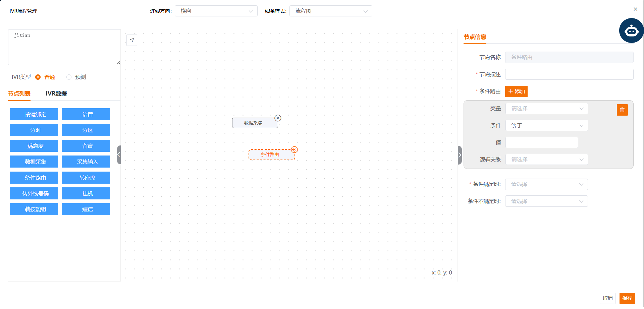Viewport: 644px width, 309px height.
Task: Switch to the IVR数据 tab
Action: point(56,94)
